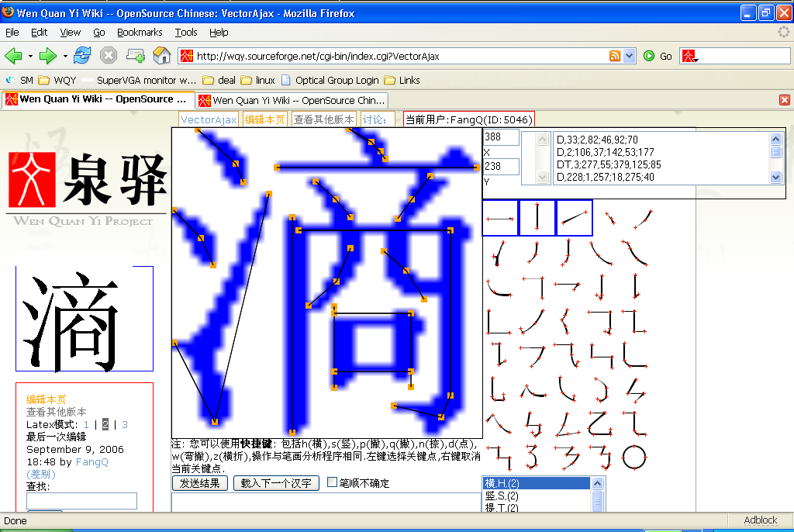The image size is (794, 532).
Task: Reload the current page
Action: [82, 55]
